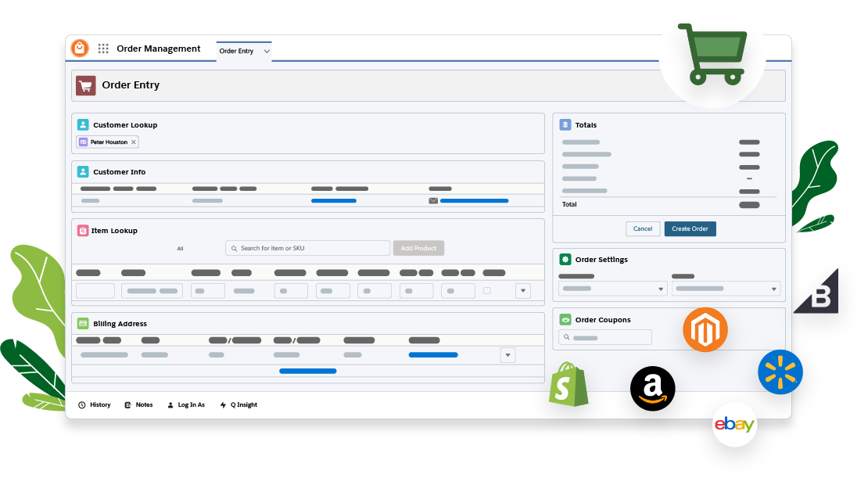
Task: Open History in the utility bar
Action: [x=95, y=404]
